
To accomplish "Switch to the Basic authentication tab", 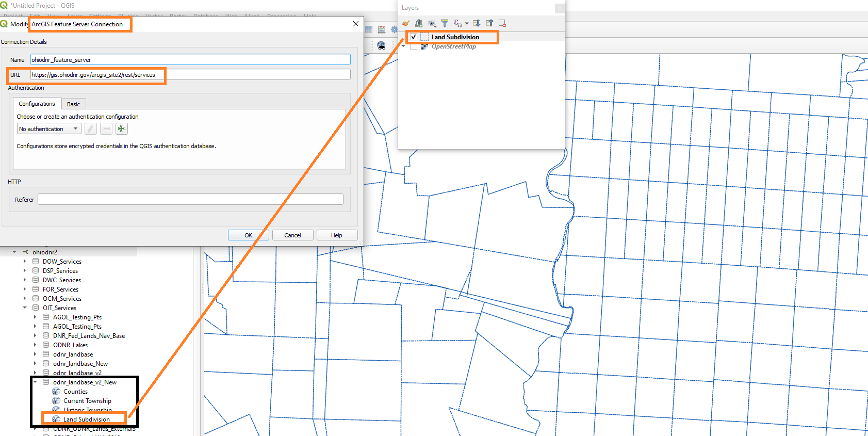I will (73, 104).
